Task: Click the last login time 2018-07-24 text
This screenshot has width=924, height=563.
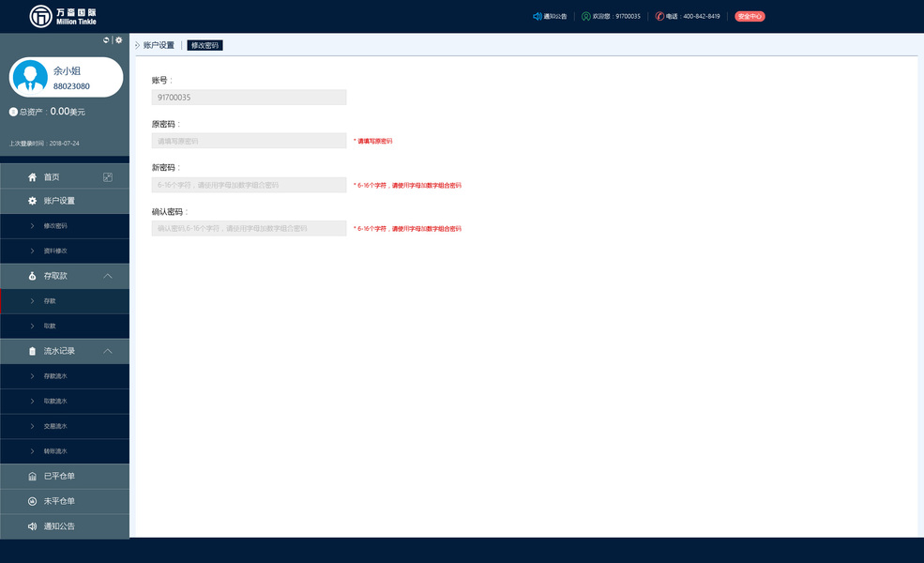Action: pyautogui.click(x=44, y=144)
